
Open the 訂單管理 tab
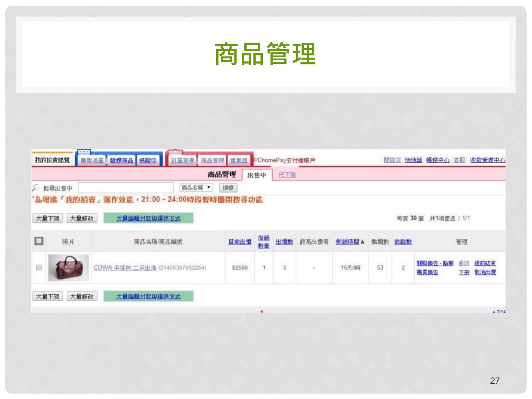click(183, 161)
